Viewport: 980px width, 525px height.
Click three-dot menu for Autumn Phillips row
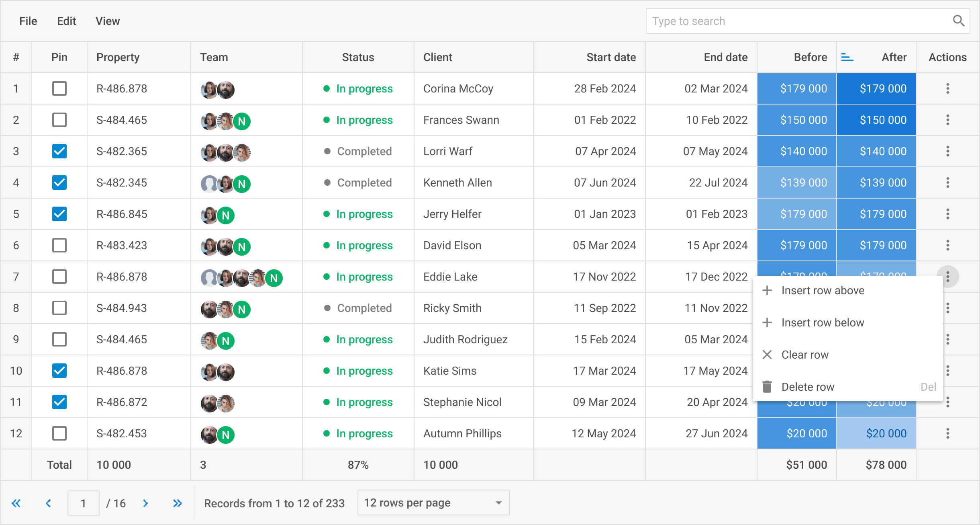point(947,433)
